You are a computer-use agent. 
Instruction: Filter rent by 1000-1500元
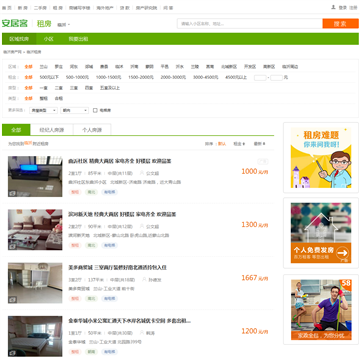pos(108,77)
